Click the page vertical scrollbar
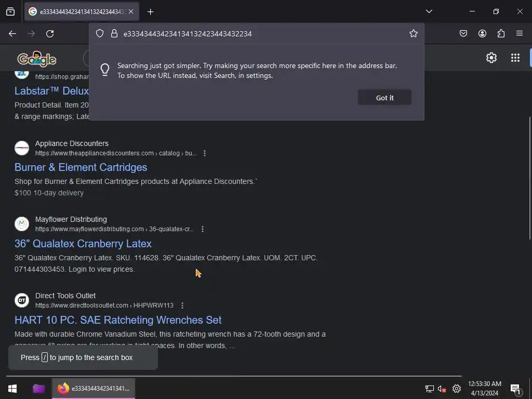Screen dimensions: 532x399 coord(530,178)
